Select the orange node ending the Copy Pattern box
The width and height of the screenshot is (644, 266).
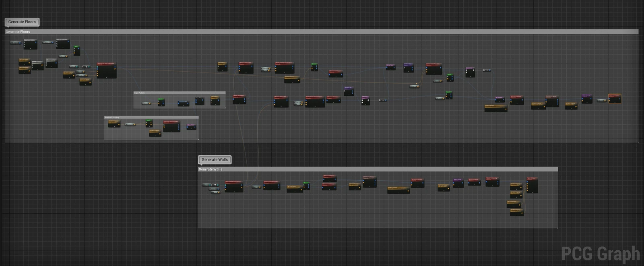(x=215, y=100)
